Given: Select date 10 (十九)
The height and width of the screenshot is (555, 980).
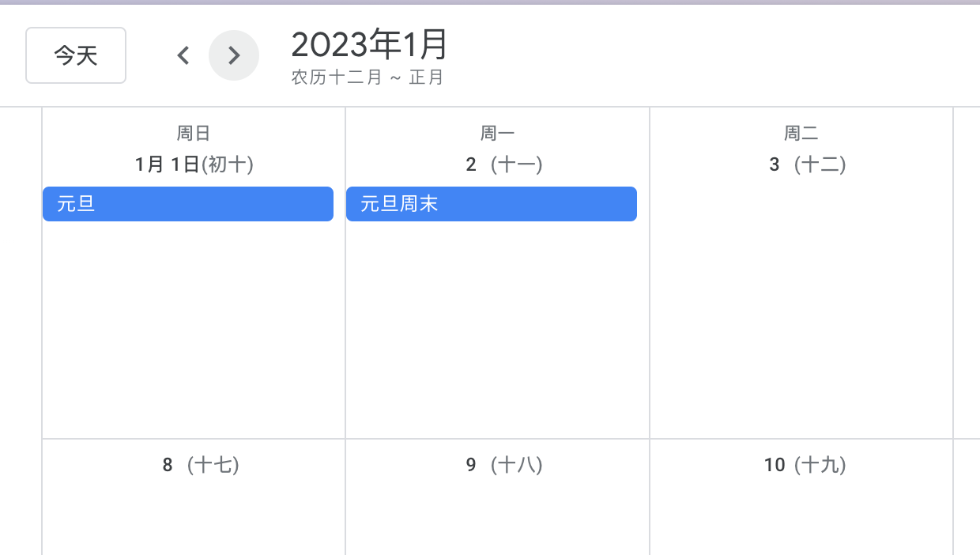Looking at the screenshot, I should click(805, 465).
